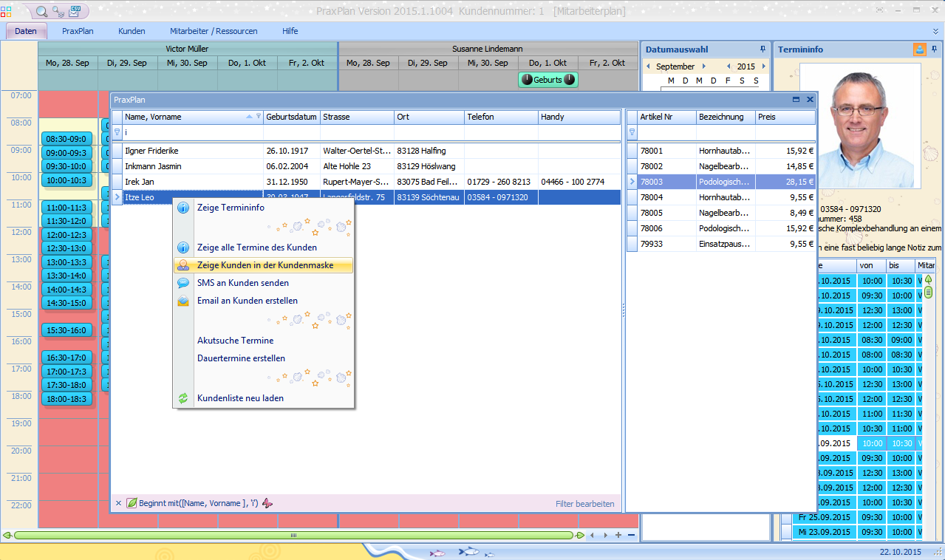Click the magnifier search icon in the quick toolbar

pyautogui.click(x=41, y=11)
